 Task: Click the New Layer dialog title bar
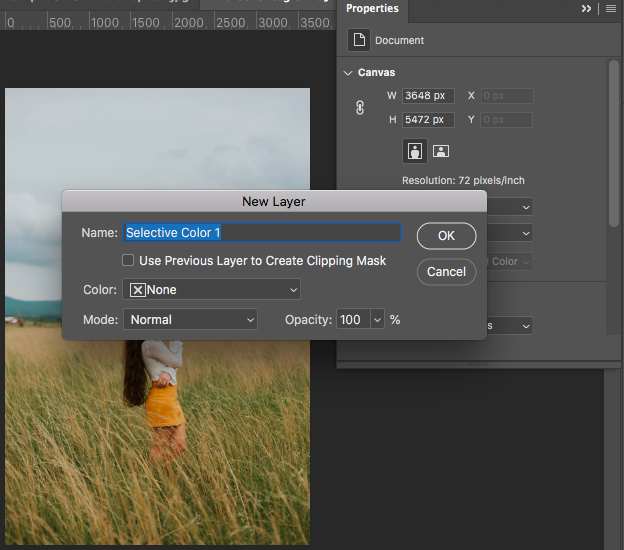pos(274,201)
